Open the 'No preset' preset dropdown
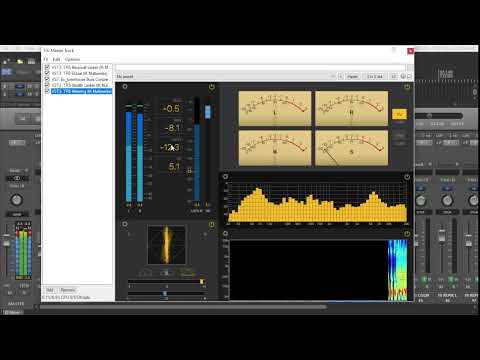Screen dimensions: 480x360 (x=226, y=77)
